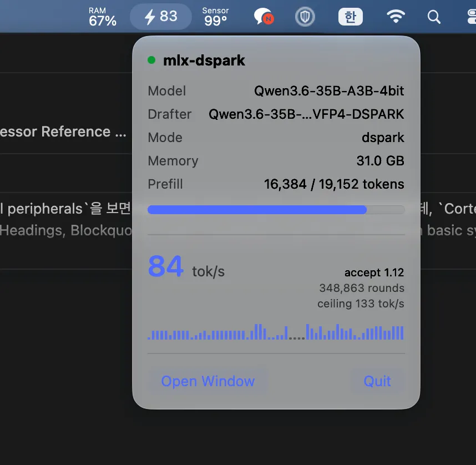
Task: Open Spotlight search magnifier icon
Action: [434, 17]
